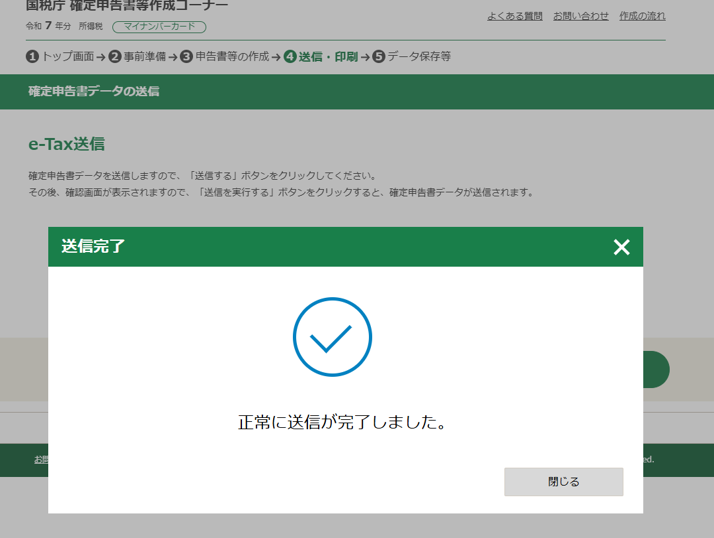Viewport: 714px width, 538px height.
Task: Go to step 1 トップ画面
Action: click(60, 57)
